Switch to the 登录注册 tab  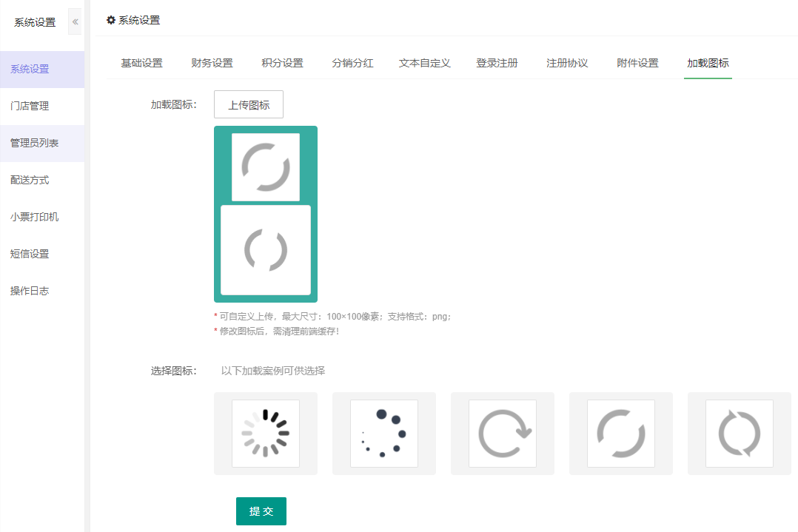(497, 63)
